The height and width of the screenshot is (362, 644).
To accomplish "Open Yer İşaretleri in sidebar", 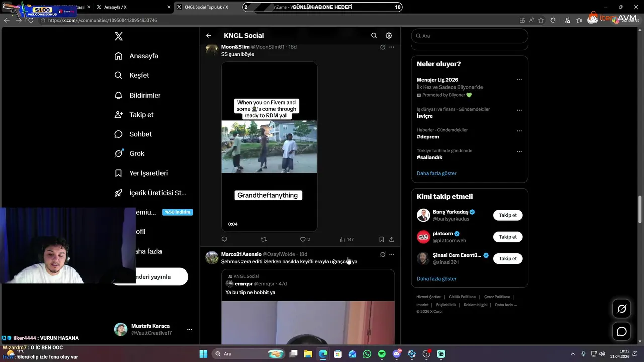I will (141, 173).
